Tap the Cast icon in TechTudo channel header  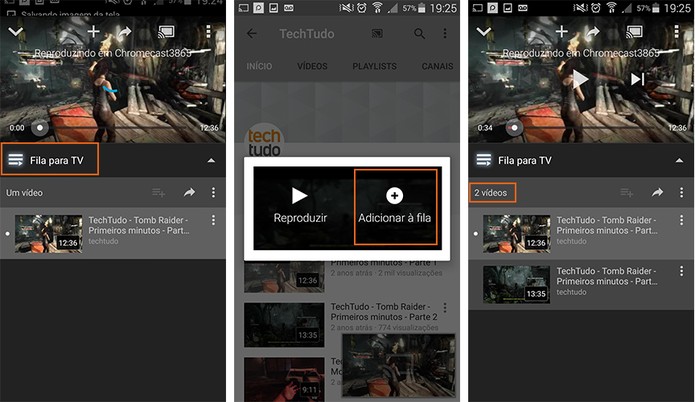(377, 34)
